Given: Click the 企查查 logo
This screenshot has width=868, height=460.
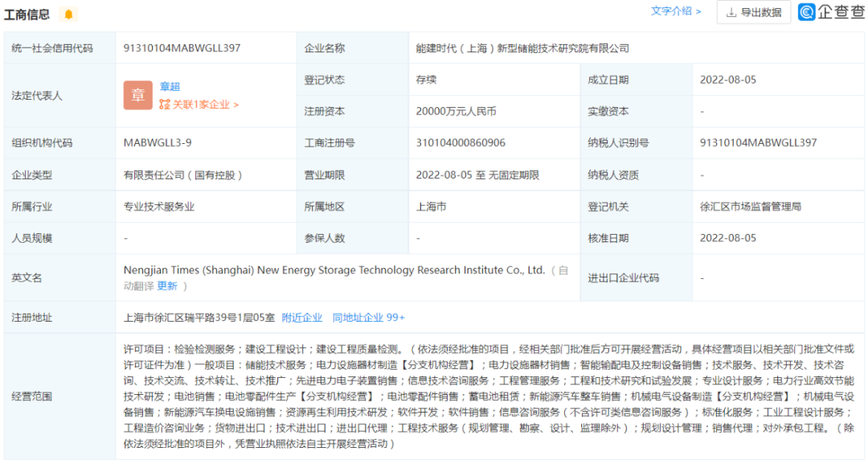Looking at the screenshot, I should 831,12.
